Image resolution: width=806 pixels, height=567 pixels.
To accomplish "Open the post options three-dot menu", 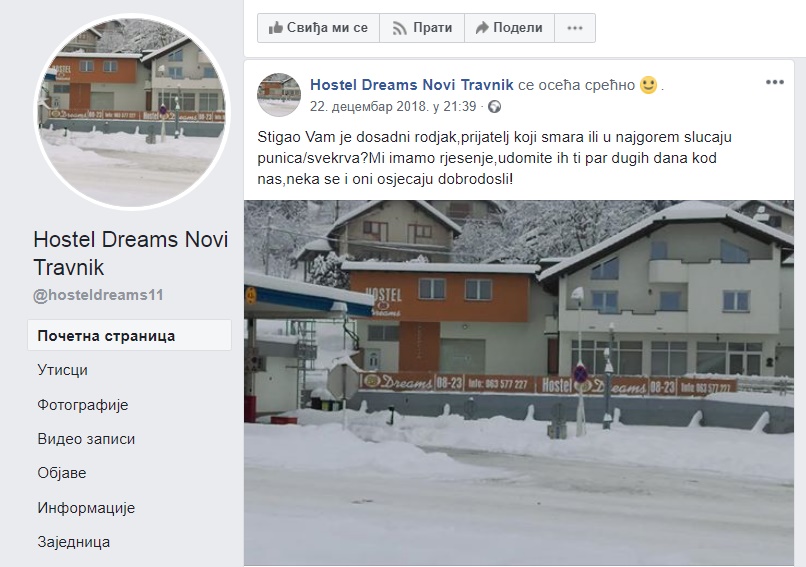I will coord(775,82).
